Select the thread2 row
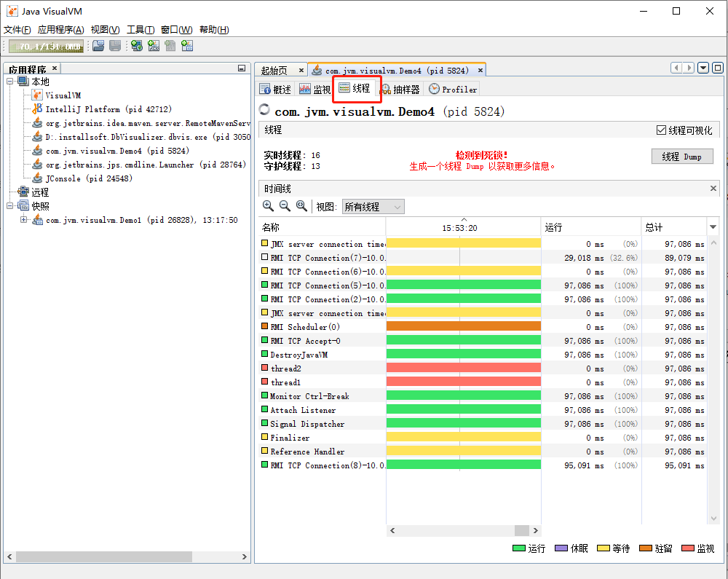 click(x=483, y=369)
